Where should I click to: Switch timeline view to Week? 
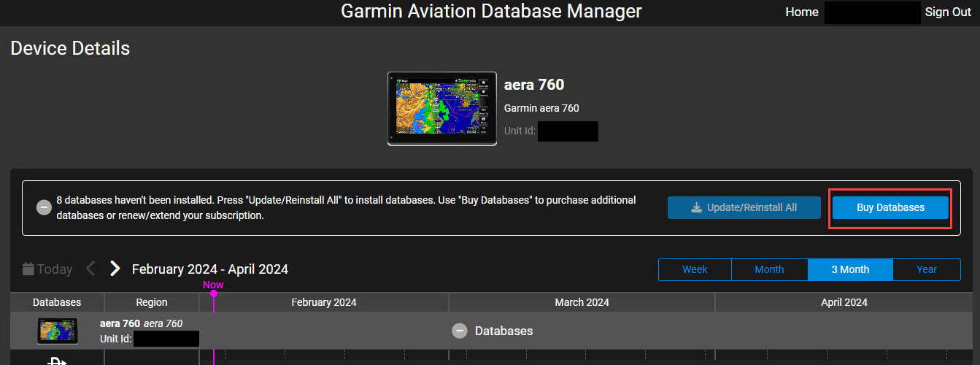pyautogui.click(x=695, y=269)
